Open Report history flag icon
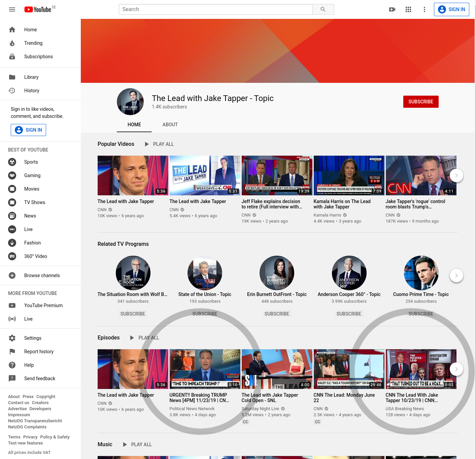 [12, 352]
